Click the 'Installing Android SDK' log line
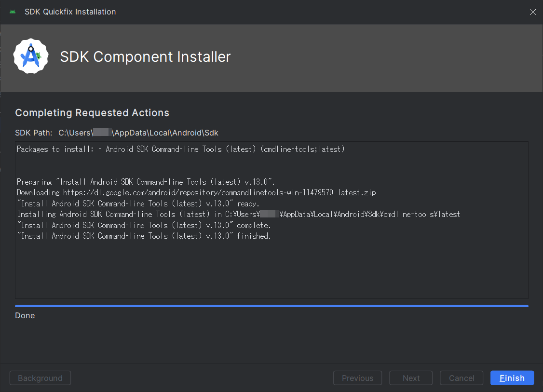This screenshot has height=392, width=543. click(238, 214)
